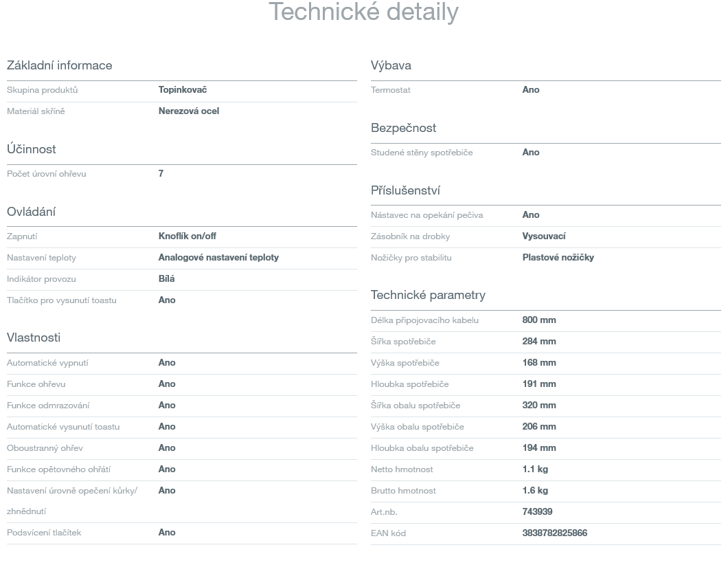Viewport: 728px width, 576px height.
Task: Click the Výbava section heading
Action: (x=391, y=65)
